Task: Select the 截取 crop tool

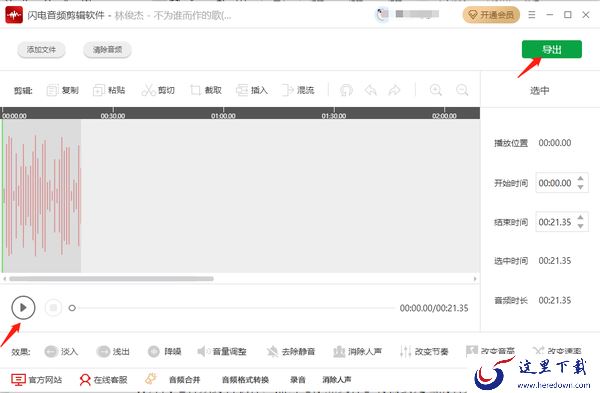Action: coord(206,90)
